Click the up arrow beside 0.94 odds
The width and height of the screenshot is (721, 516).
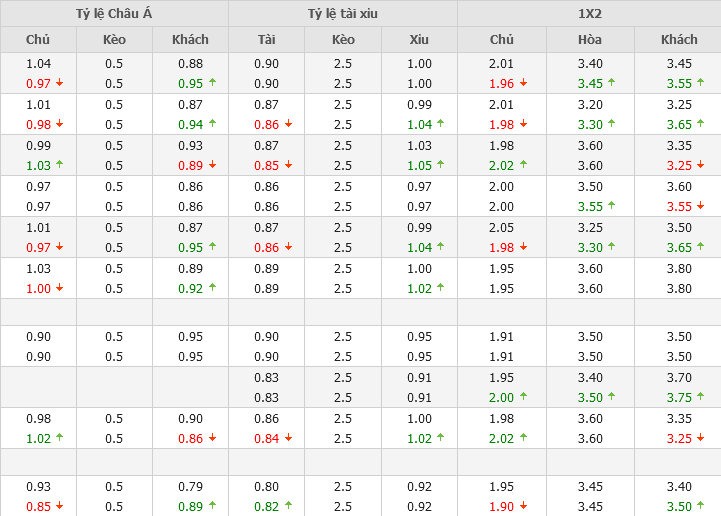(x=212, y=125)
